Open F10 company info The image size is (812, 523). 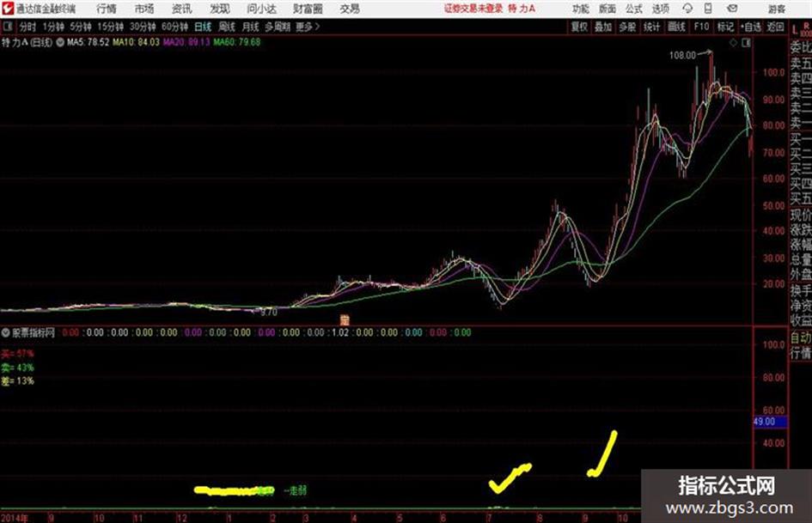point(701,27)
